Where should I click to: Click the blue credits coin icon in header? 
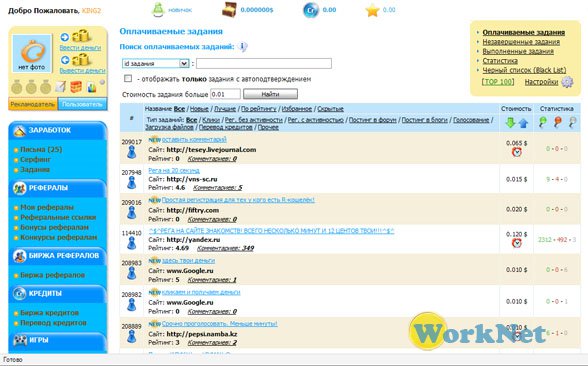point(310,10)
